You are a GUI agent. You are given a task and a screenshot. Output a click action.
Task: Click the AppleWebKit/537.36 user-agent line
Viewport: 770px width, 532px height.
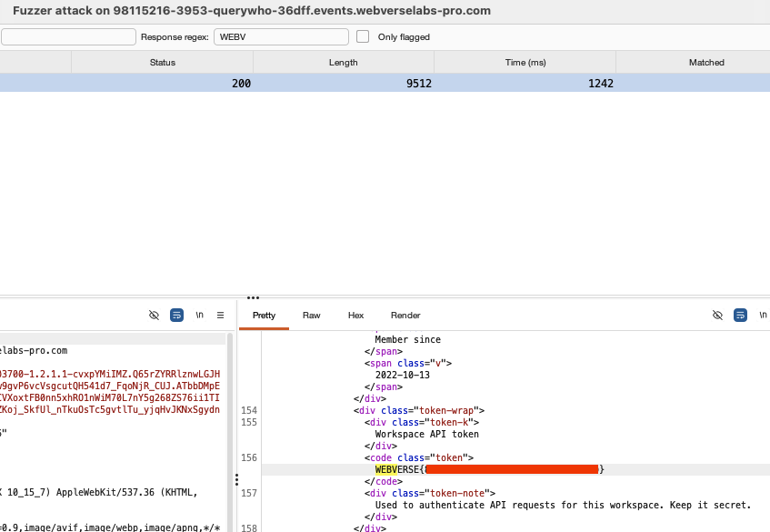(99, 492)
